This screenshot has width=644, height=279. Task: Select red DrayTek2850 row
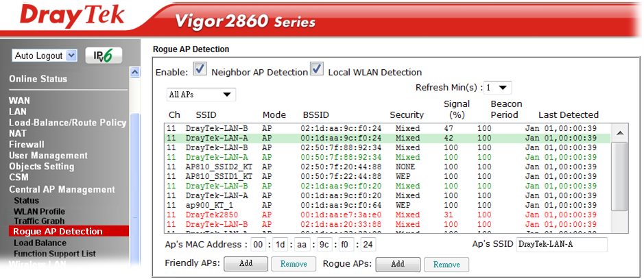point(387,215)
